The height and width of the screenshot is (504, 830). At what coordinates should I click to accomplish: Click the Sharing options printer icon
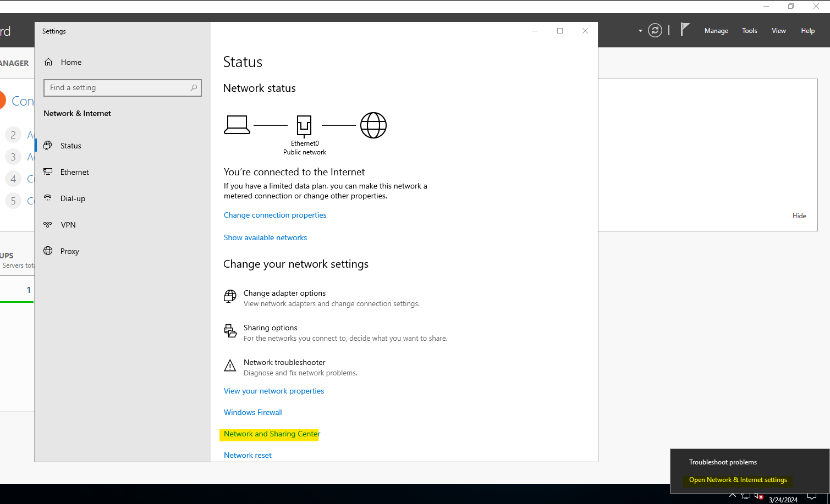point(230,331)
